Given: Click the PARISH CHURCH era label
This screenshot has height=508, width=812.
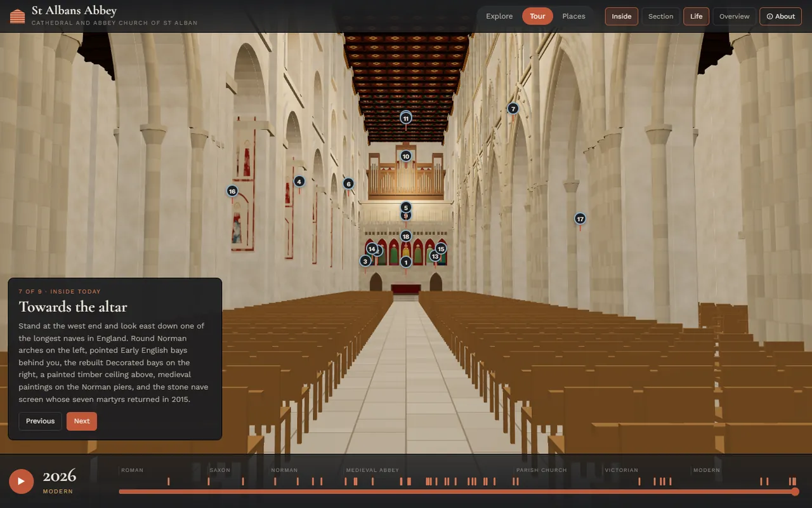Looking at the screenshot, I should point(542,471).
